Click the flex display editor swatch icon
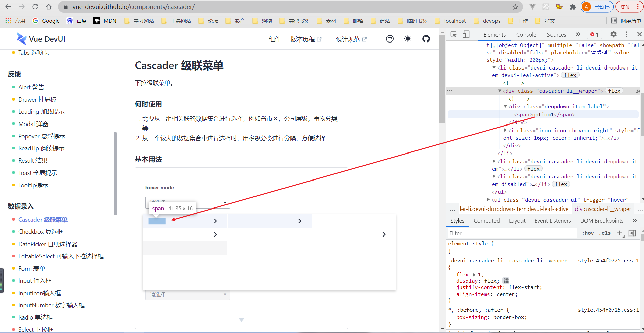 point(506,281)
